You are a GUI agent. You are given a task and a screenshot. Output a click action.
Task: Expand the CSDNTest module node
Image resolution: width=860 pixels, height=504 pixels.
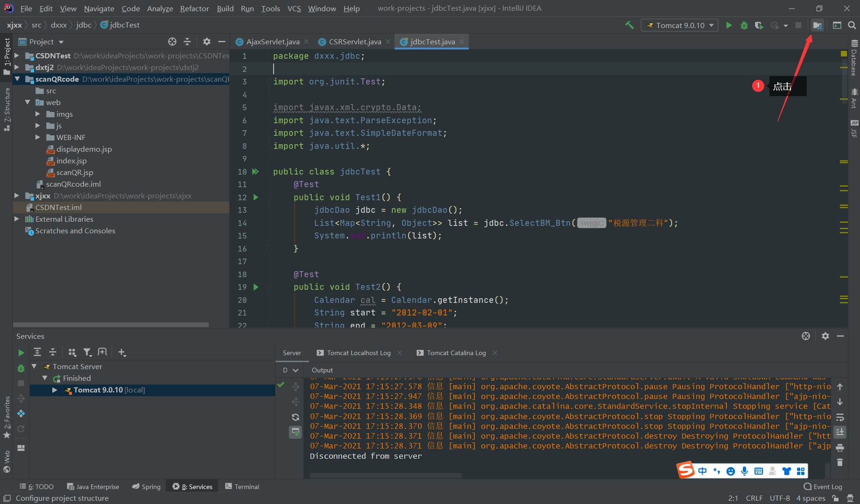tap(17, 56)
